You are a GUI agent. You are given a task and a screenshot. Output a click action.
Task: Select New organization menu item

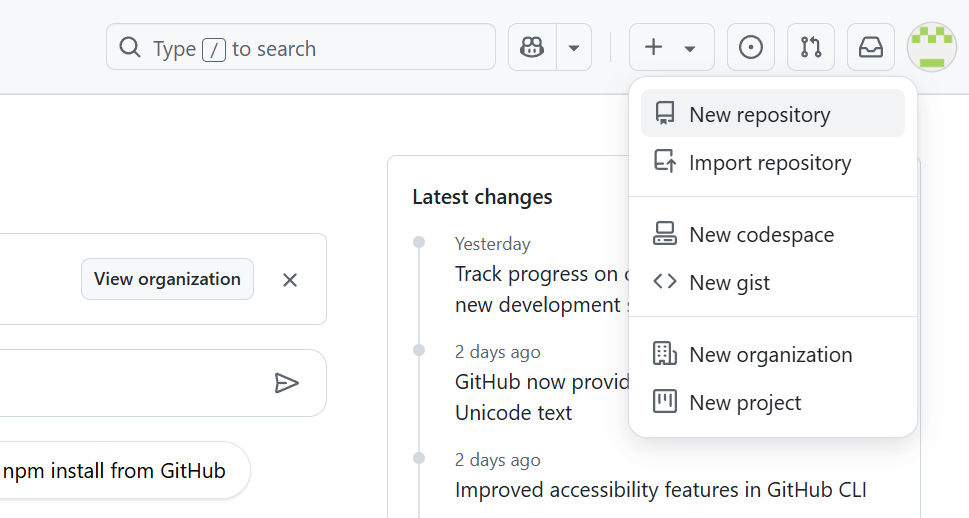pyautogui.click(x=770, y=355)
